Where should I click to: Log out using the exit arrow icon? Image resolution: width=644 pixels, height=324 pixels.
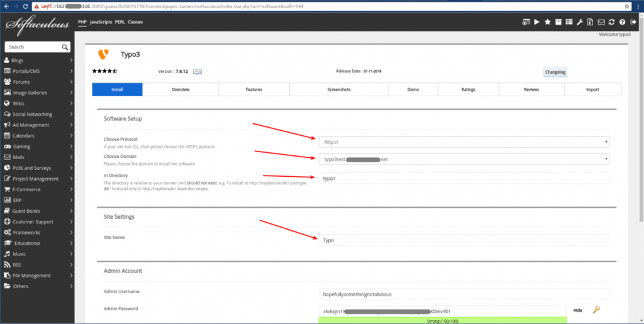coord(633,22)
